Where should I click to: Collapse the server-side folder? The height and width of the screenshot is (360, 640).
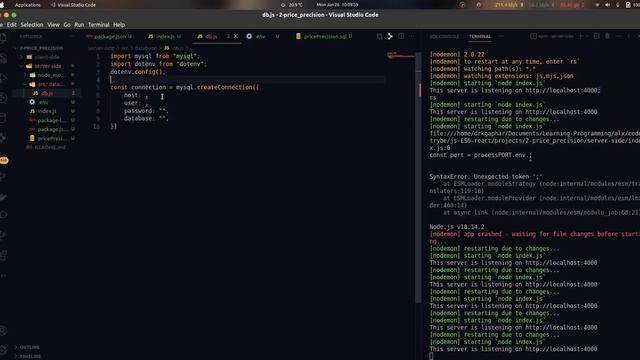(48, 66)
